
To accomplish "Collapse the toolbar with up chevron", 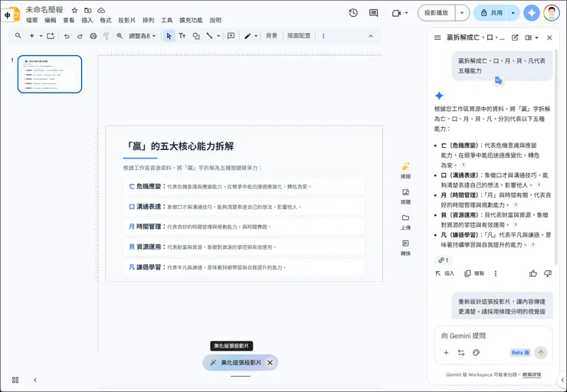I will (371, 36).
